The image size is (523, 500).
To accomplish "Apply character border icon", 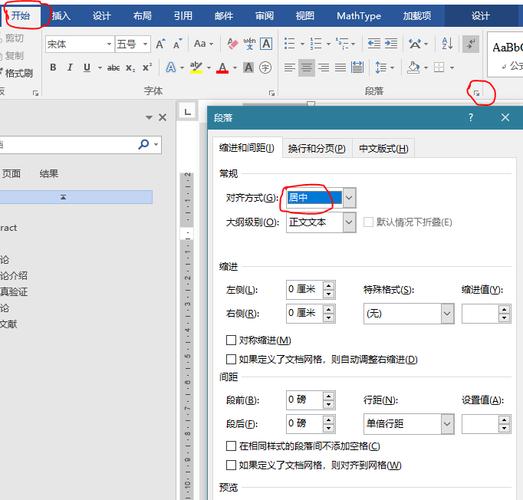I will pyautogui.click(x=266, y=43).
